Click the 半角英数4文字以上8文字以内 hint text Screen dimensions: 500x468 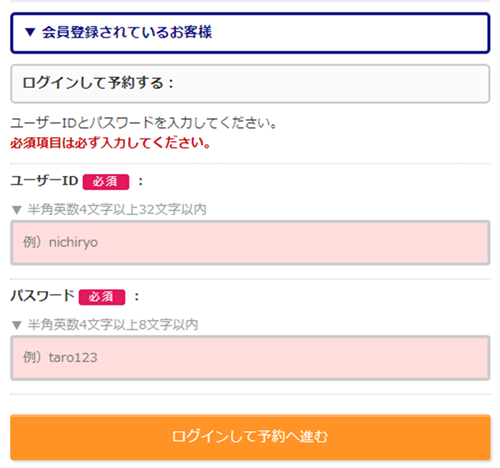coord(113,325)
